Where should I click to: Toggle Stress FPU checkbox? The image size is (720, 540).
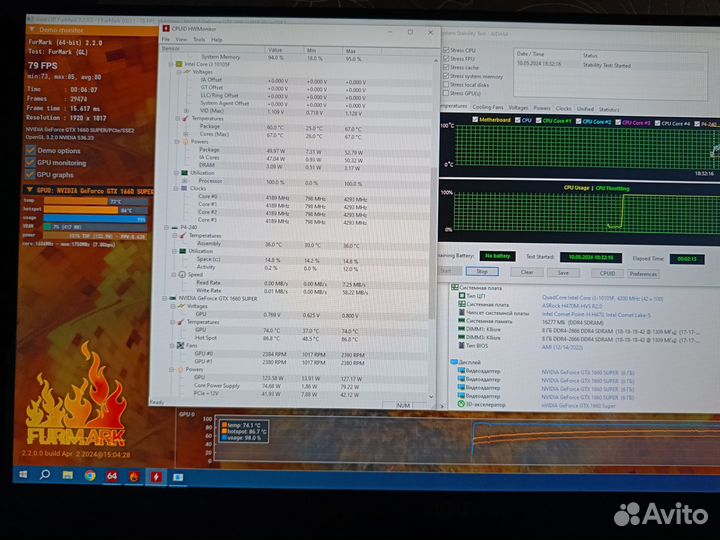tap(446, 58)
